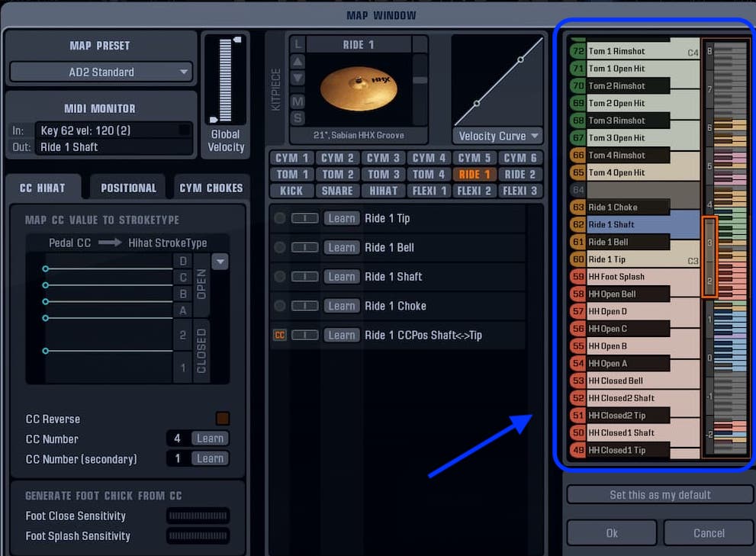Click Learn for Ride 1 Tip
The image size is (756, 556).
341,218
